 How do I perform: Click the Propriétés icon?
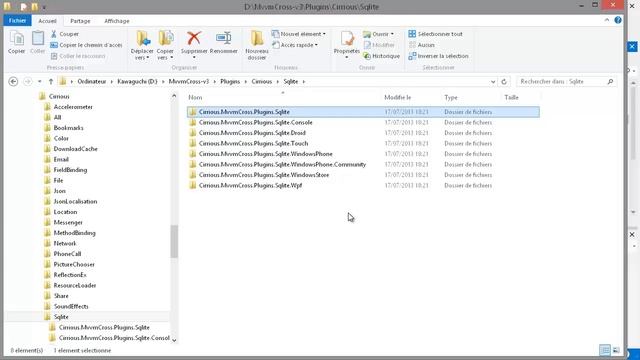tap(347, 38)
